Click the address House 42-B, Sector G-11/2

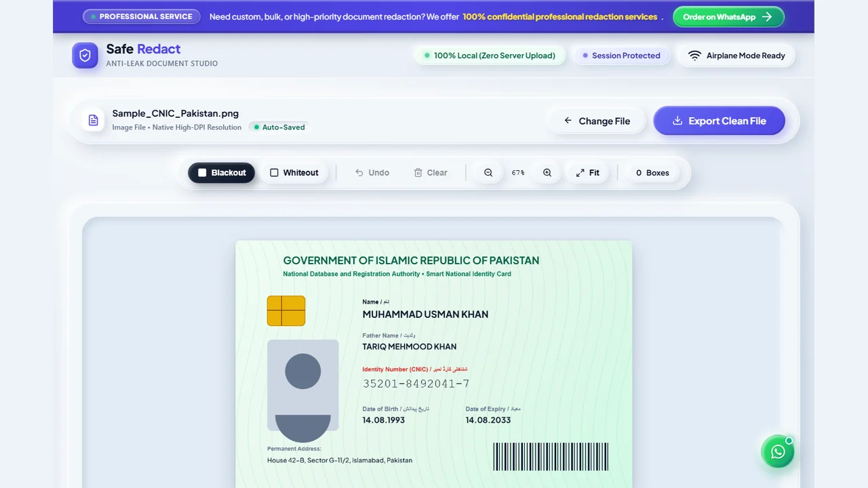[340, 460]
